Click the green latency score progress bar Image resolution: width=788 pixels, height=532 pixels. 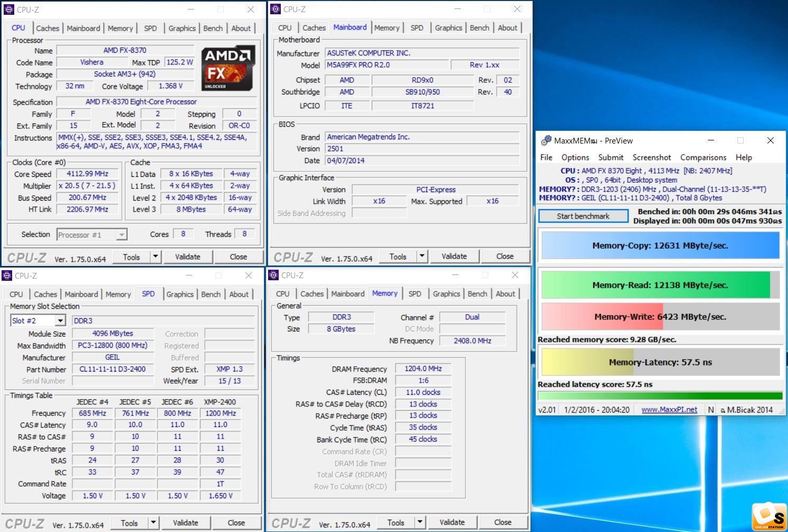click(x=660, y=396)
